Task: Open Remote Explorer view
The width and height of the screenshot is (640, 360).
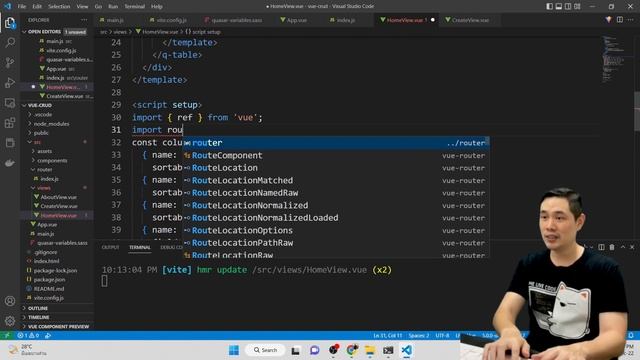Action: click(10, 102)
